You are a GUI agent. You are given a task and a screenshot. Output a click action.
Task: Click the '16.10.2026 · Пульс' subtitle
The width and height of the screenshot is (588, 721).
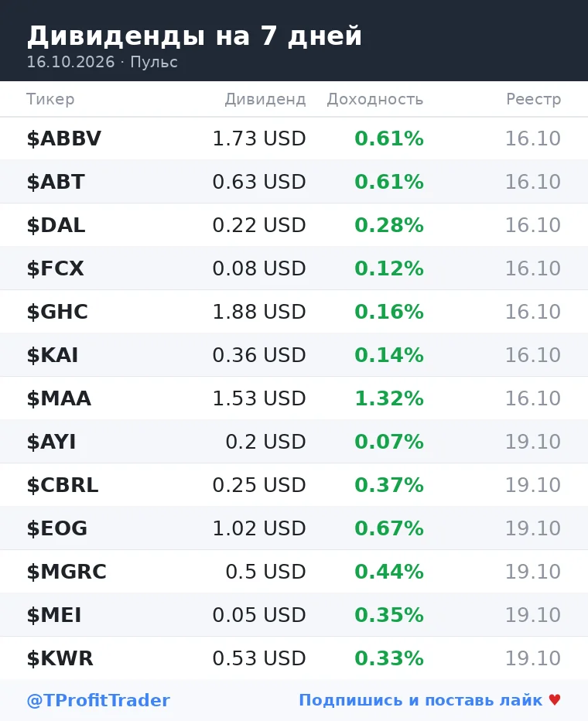[102, 62]
